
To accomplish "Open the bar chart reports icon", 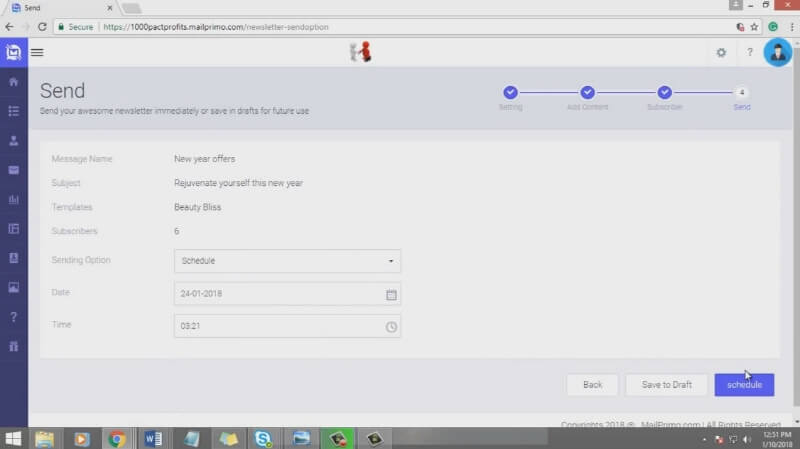I will (x=14, y=199).
